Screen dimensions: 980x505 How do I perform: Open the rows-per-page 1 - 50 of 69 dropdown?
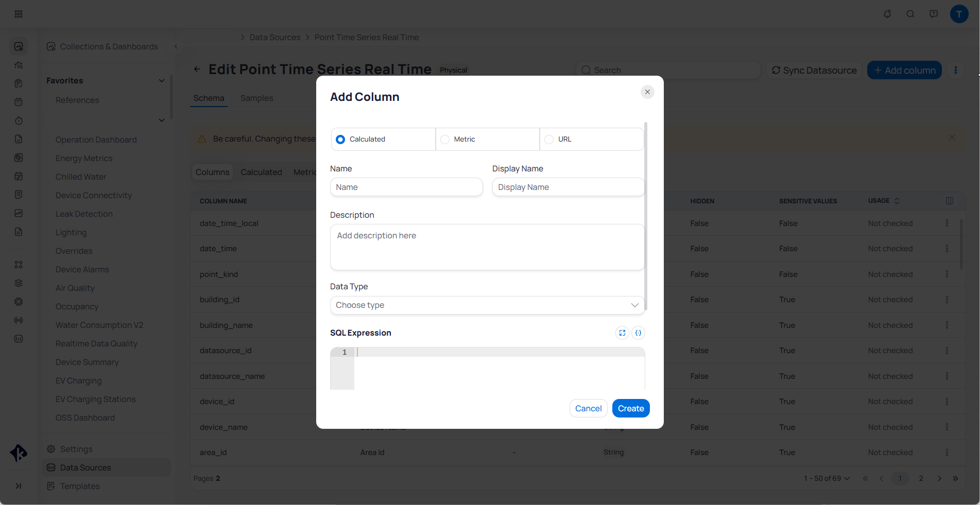tap(827, 478)
